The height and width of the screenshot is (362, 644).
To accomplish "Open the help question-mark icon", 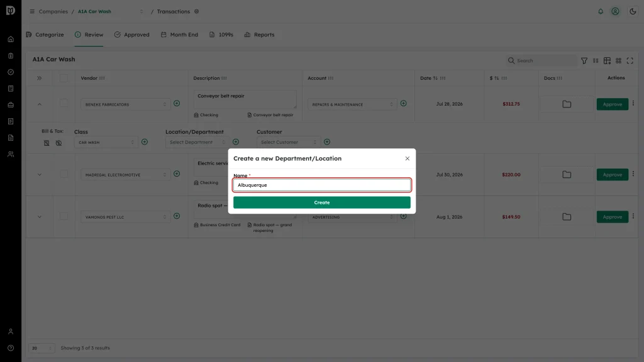I will point(11,348).
